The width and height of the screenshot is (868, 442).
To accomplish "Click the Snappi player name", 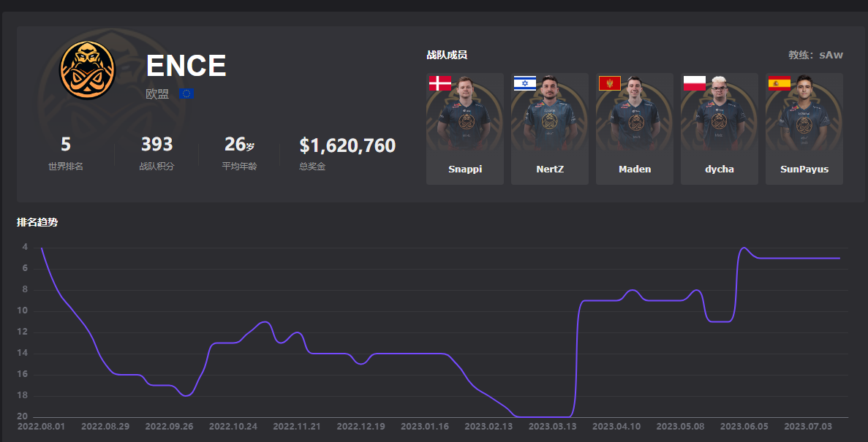I will (x=465, y=169).
